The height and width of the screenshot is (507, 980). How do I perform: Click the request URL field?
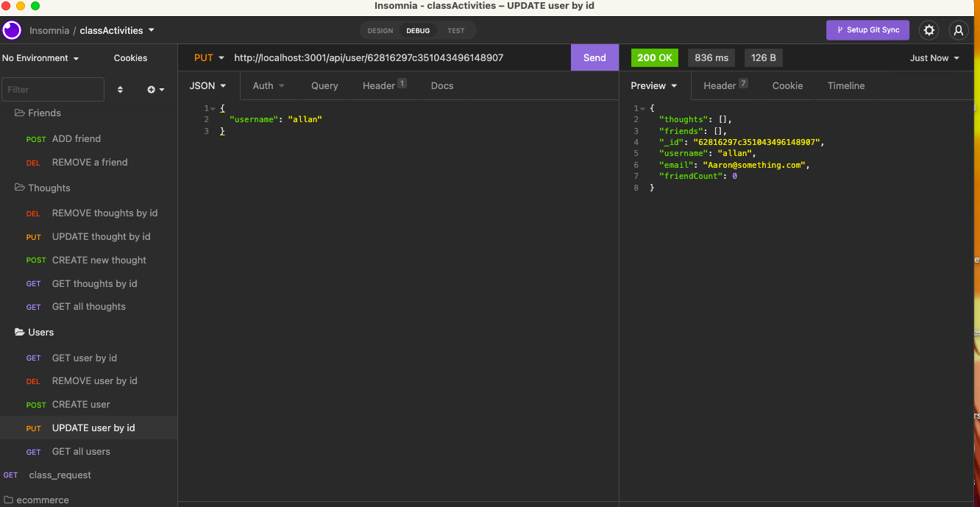tap(398, 57)
